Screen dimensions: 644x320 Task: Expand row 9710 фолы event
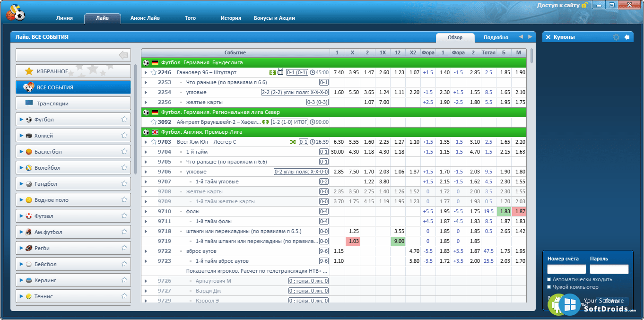click(x=146, y=211)
